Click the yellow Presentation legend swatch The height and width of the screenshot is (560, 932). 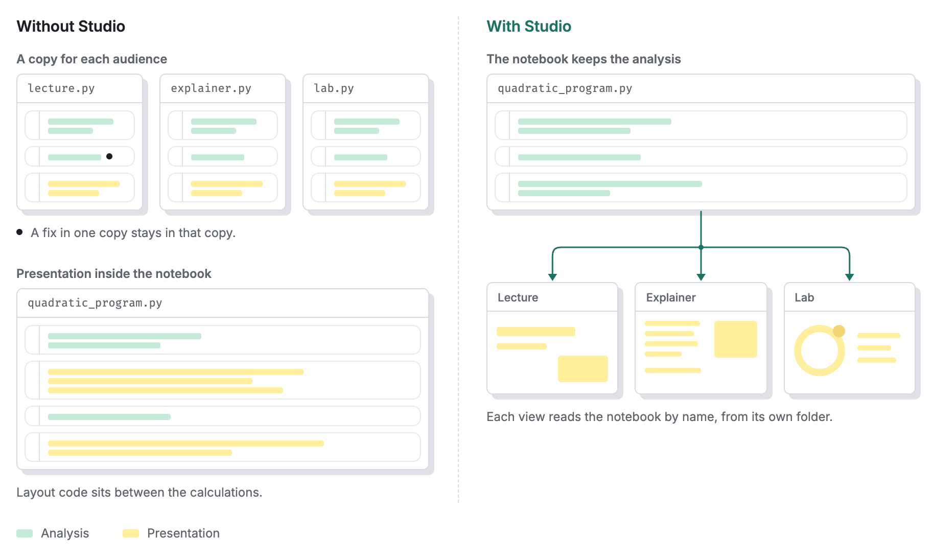(x=131, y=533)
